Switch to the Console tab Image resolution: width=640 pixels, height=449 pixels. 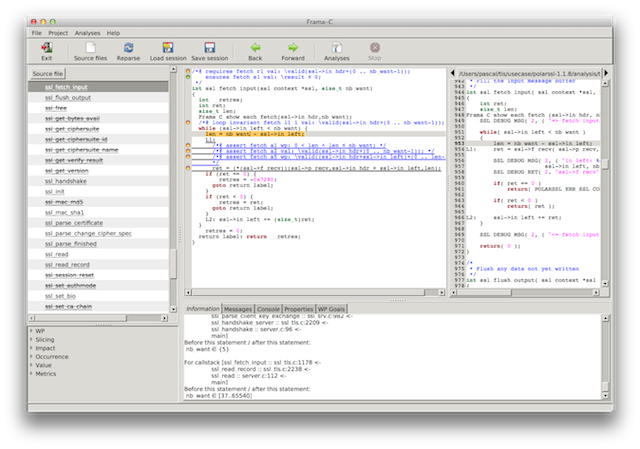tap(268, 309)
